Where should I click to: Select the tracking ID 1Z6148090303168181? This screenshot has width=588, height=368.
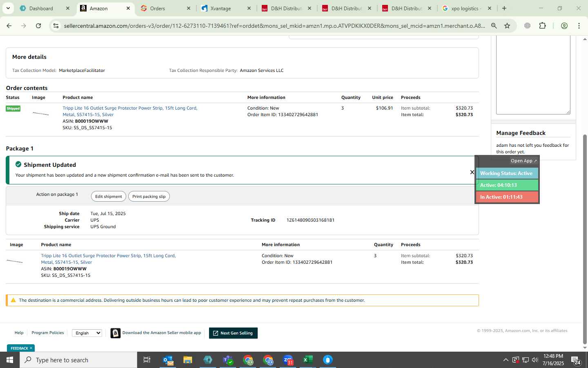[310, 220]
